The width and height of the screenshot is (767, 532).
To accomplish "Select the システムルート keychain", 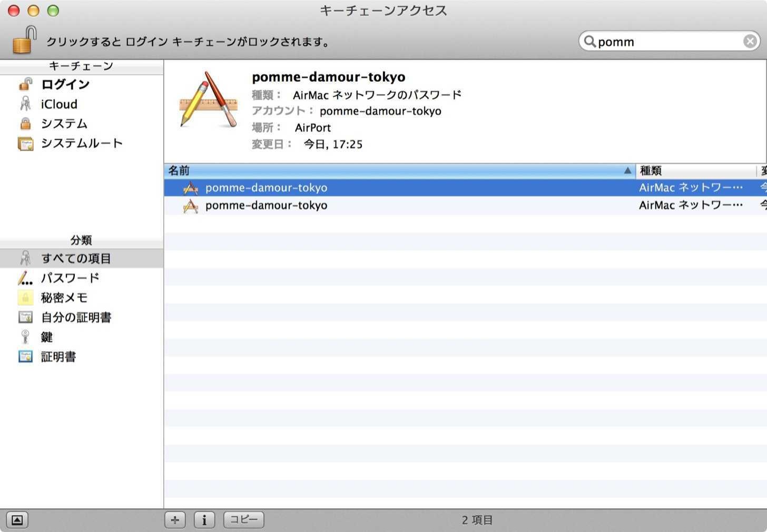I will (82, 143).
